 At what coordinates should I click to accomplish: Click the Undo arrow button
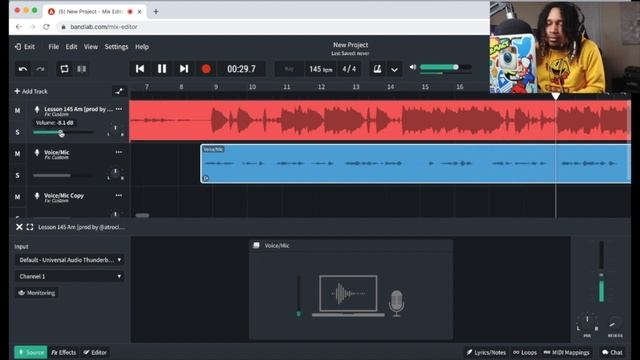pyautogui.click(x=23, y=69)
